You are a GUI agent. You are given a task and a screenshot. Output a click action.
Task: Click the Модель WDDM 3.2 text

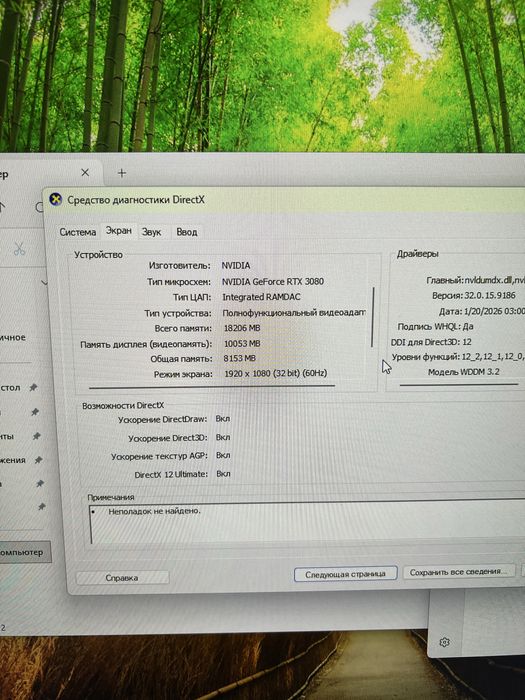tap(463, 372)
